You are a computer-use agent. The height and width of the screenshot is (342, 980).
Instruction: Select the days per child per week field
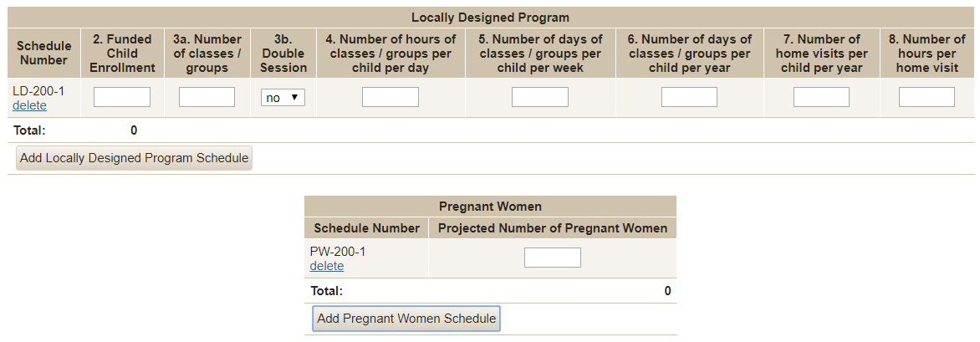click(539, 97)
